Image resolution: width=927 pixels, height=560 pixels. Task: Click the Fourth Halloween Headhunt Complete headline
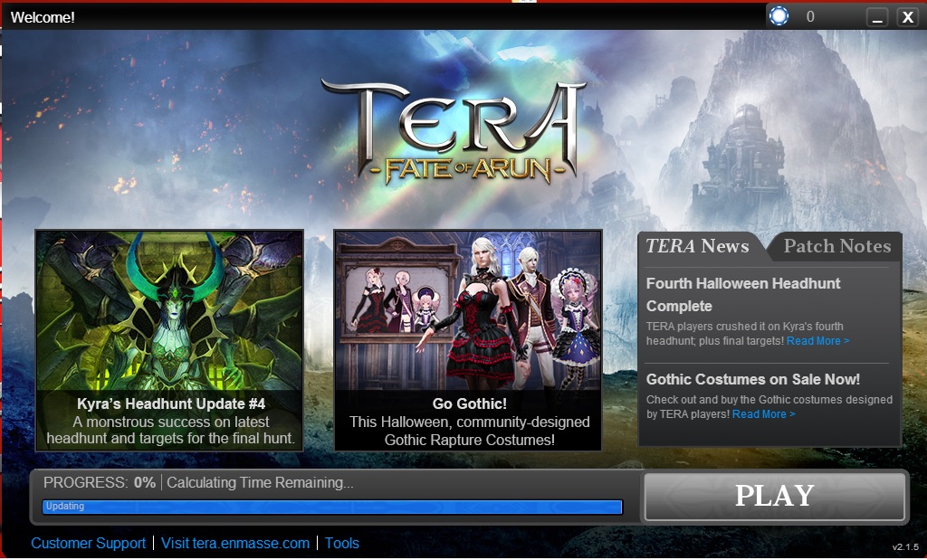[x=743, y=294]
